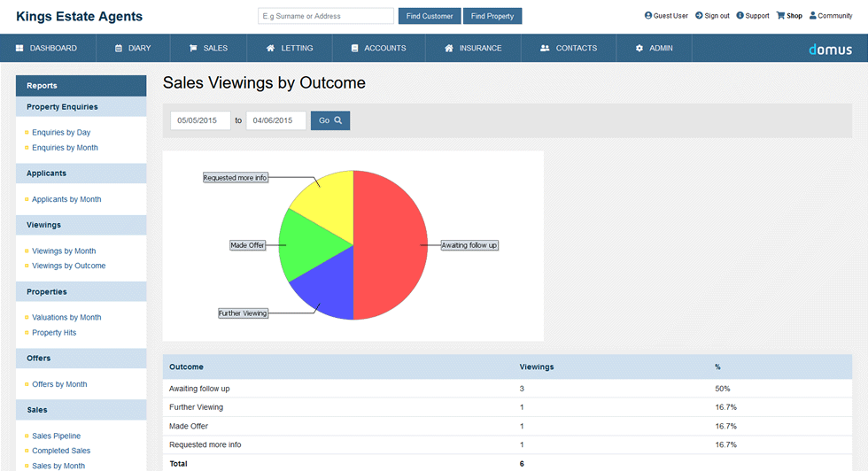Screen dimensions: 868x471
Task: Click the Shop cart icon
Action: 780,16
